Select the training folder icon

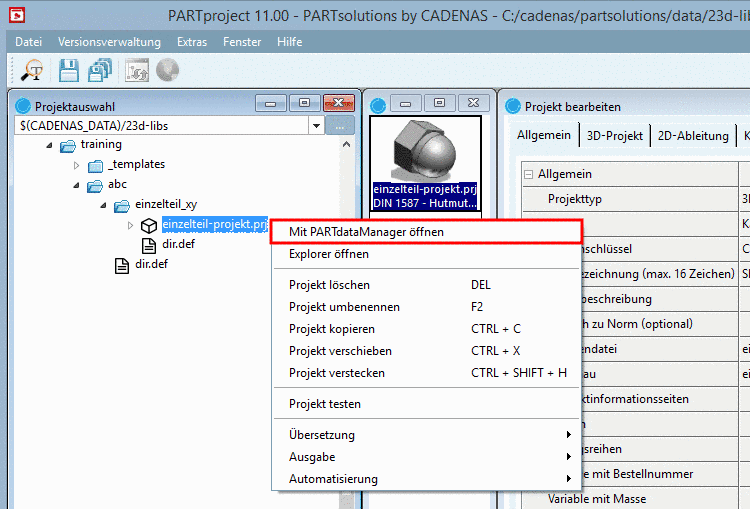68,145
